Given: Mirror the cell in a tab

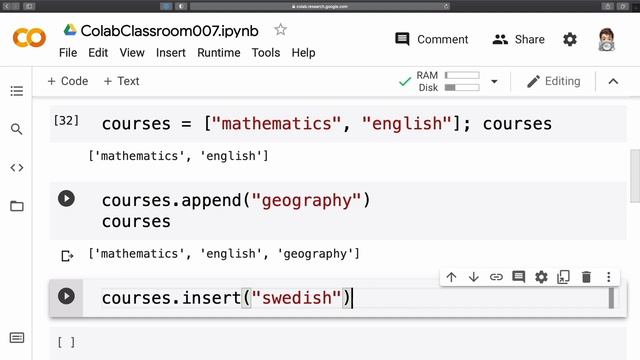Looking at the screenshot, I should (563, 277).
